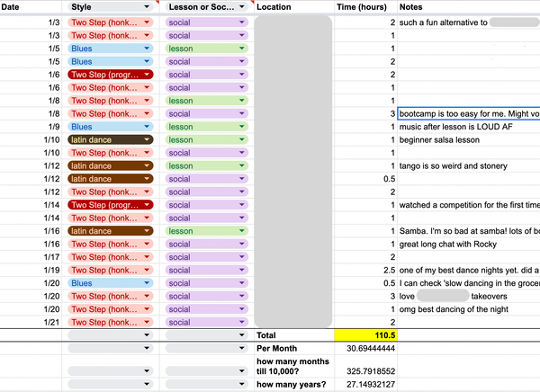Viewport: 540px width, 392px height.
Task: Open empty Lesson dropdown in Per Month row
Action: pyautogui.click(x=242, y=348)
